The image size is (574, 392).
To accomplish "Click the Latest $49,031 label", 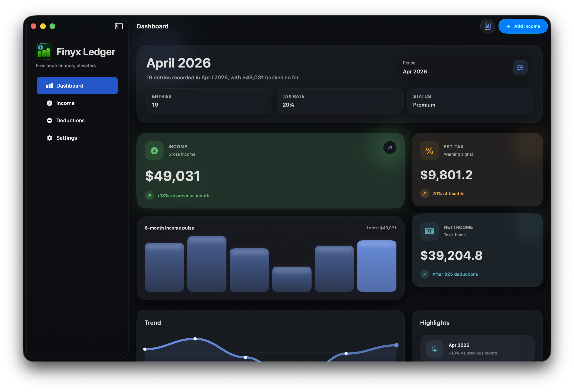I will [381, 228].
